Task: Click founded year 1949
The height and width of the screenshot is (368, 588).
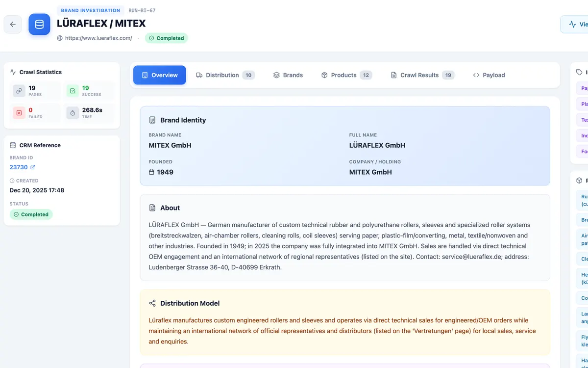Action: [x=165, y=172]
